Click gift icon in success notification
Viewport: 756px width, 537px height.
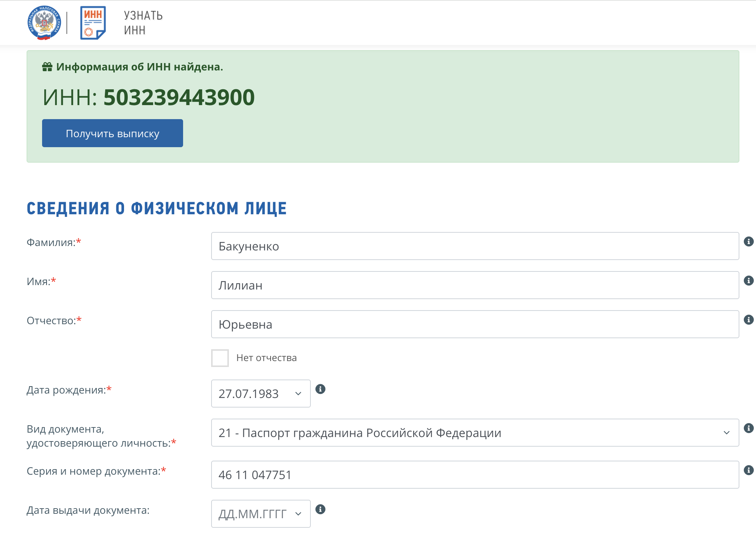coord(47,67)
